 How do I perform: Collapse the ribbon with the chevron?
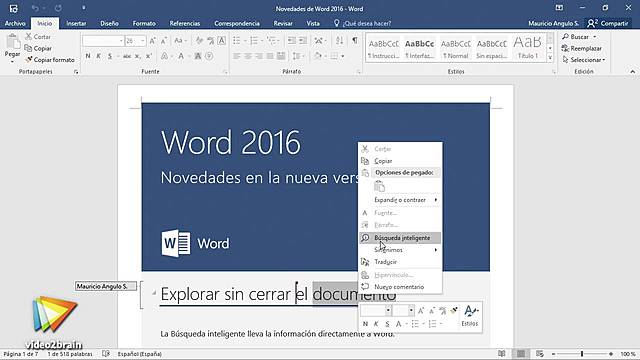[632, 71]
